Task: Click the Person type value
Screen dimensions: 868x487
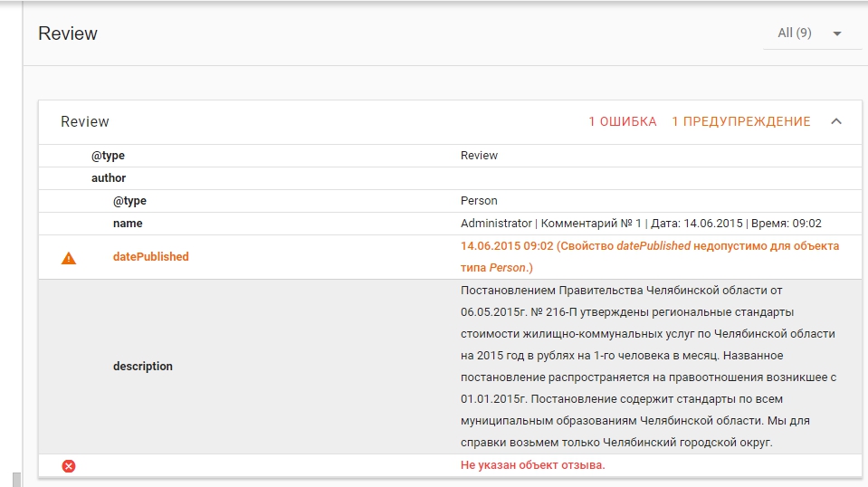Action: (x=479, y=201)
